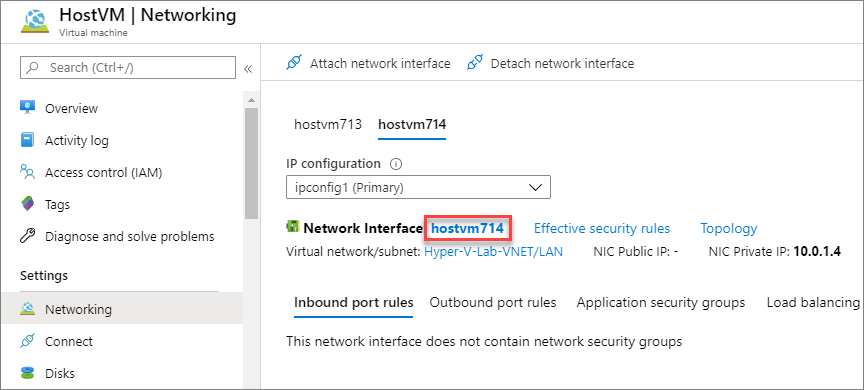864x390 pixels.
Task: Click the Disks icon
Action: coord(28,373)
